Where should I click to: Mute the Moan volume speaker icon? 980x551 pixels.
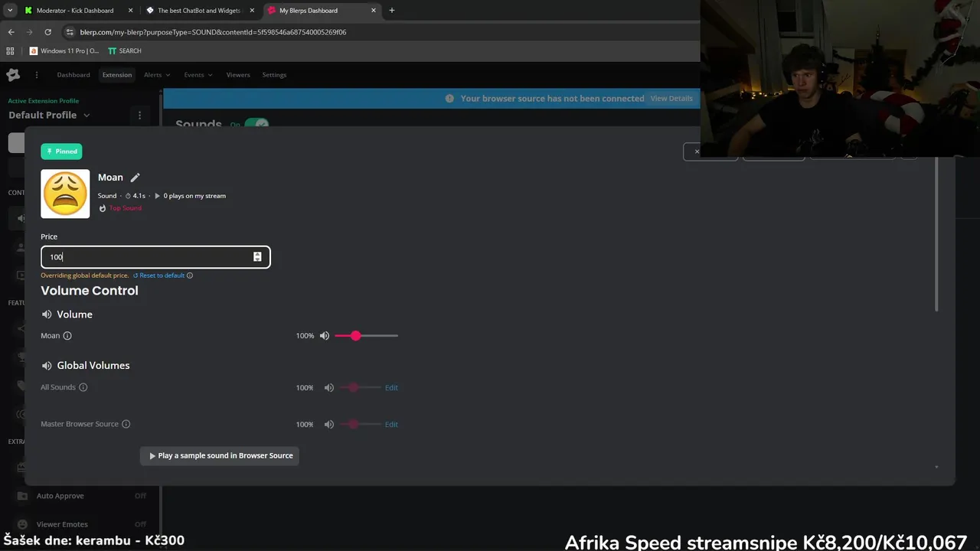tap(325, 335)
